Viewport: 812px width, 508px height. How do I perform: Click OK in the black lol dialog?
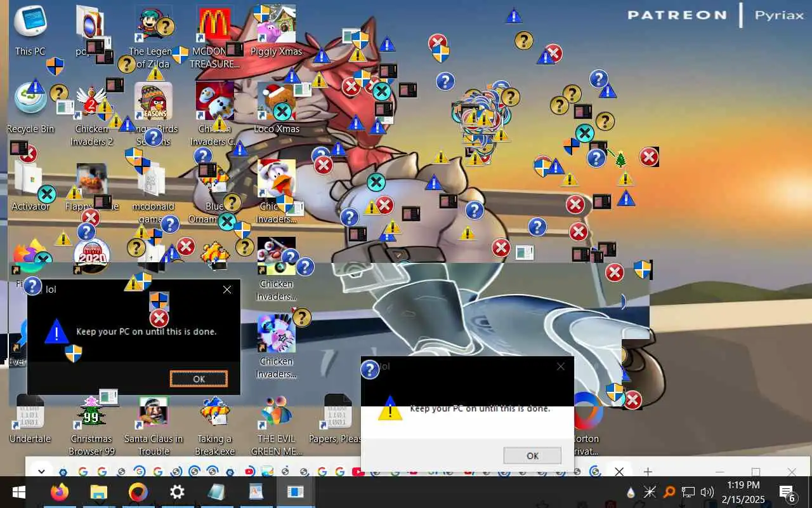click(x=199, y=378)
